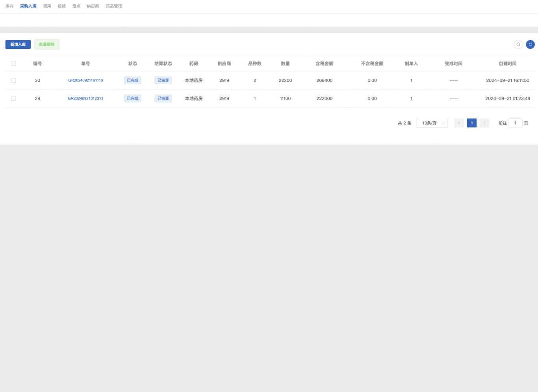Select page 1 in pagination
This screenshot has width=538, height=392.
tap(472, 123)
